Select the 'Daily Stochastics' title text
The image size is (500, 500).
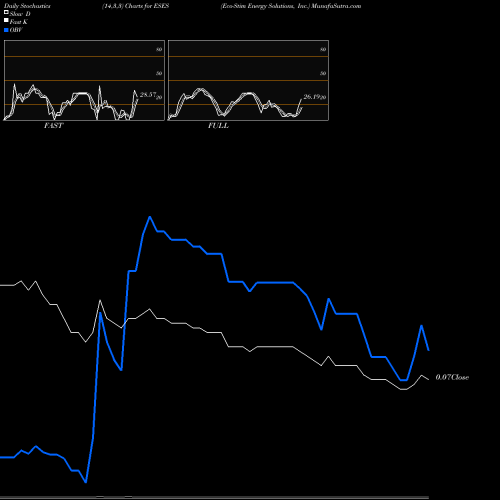click(27, 6)
